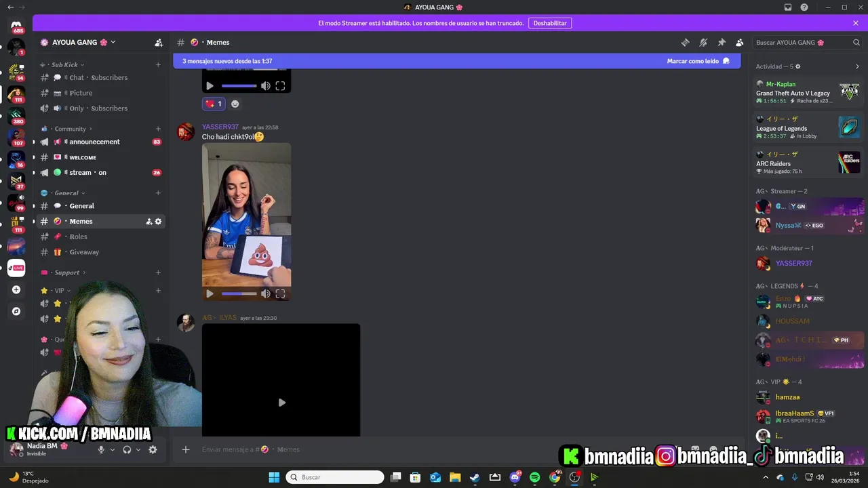
Task: Open TikTok LIVE server icon in sidebar
Action: point(16,268)
